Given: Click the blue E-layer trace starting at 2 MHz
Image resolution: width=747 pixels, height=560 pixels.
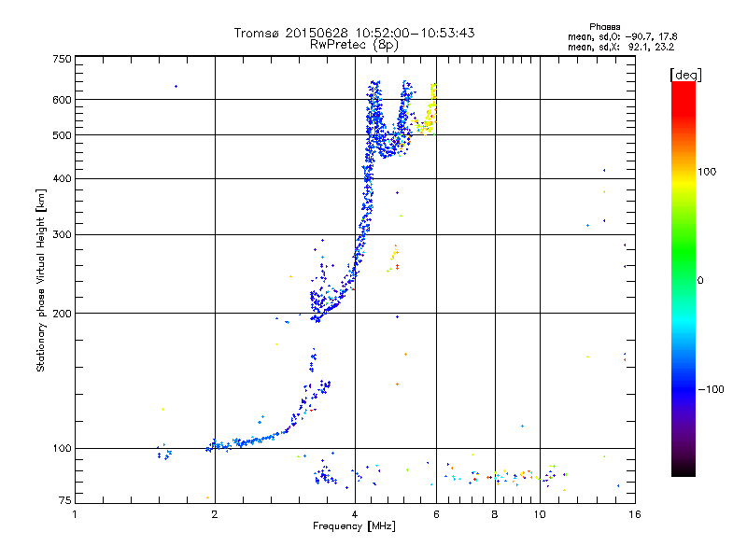Looking at the screenshot, I should [247, 441].
